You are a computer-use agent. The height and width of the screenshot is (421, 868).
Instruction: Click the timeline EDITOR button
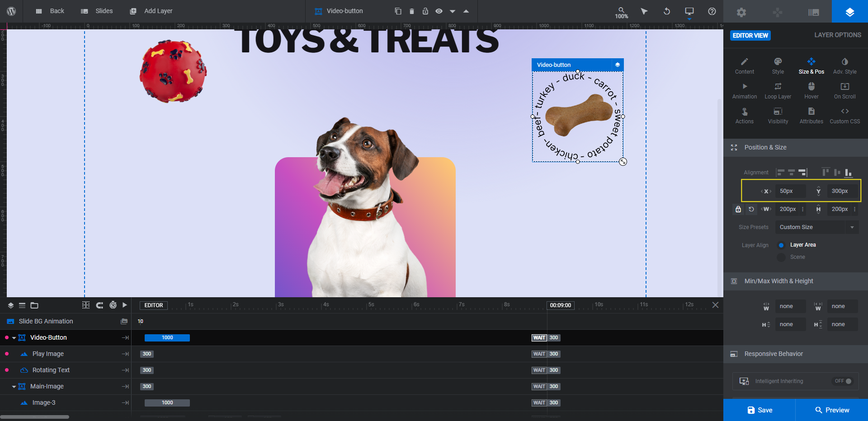click(x=154, y=305)
